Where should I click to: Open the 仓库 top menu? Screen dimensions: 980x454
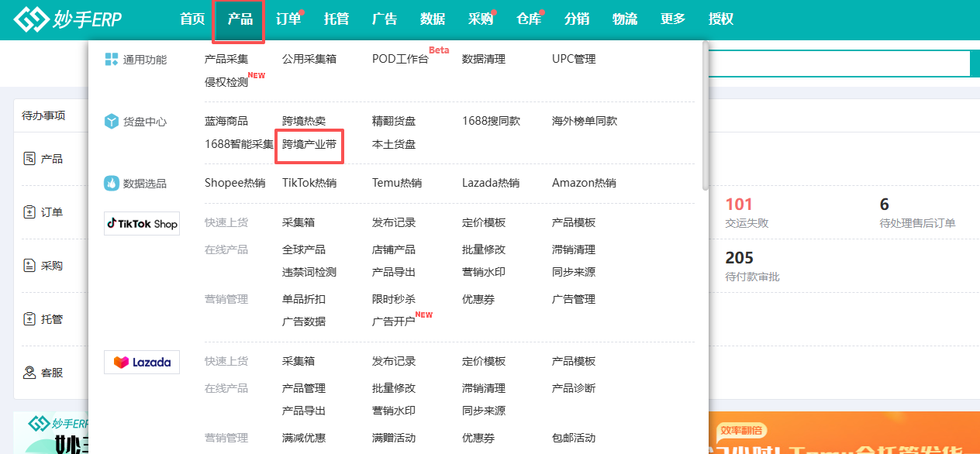pyautogui.click(x=529, y=19)
